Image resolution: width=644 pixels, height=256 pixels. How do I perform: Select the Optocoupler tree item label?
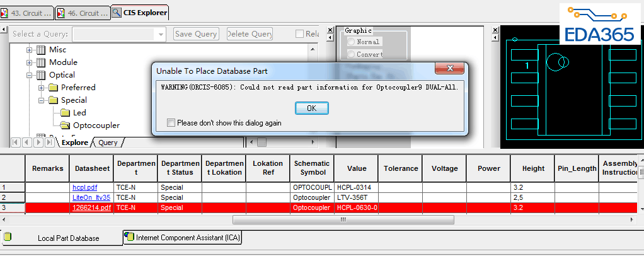click(x=96, y=125)
